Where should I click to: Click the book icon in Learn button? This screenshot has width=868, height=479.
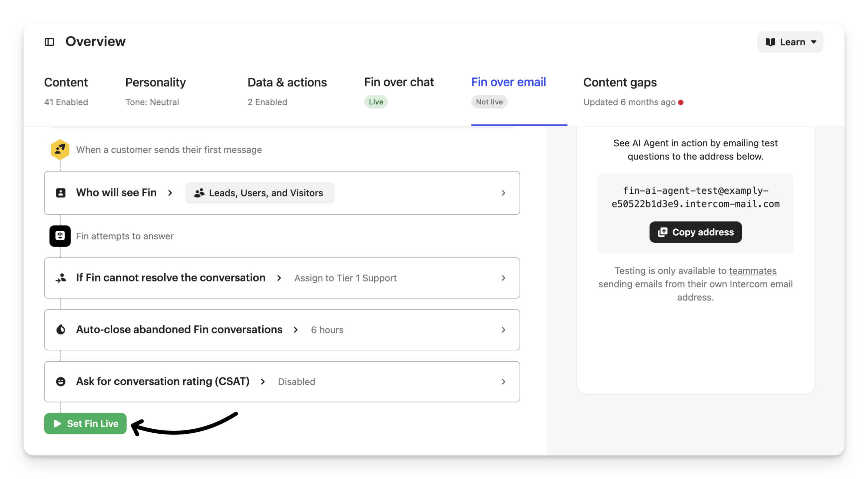tap(770, 42)
